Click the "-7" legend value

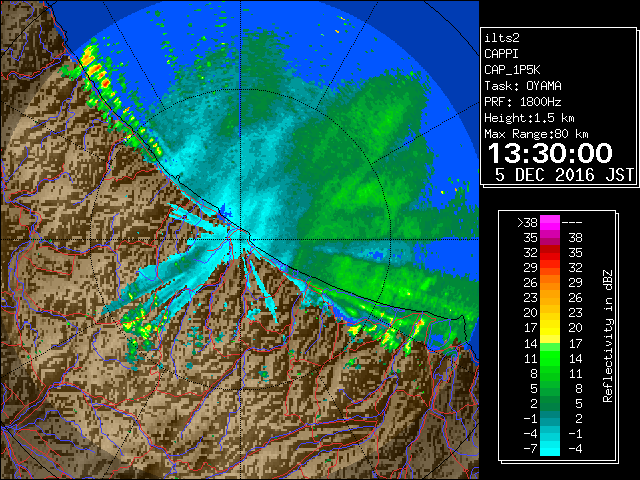click(530, 449)
